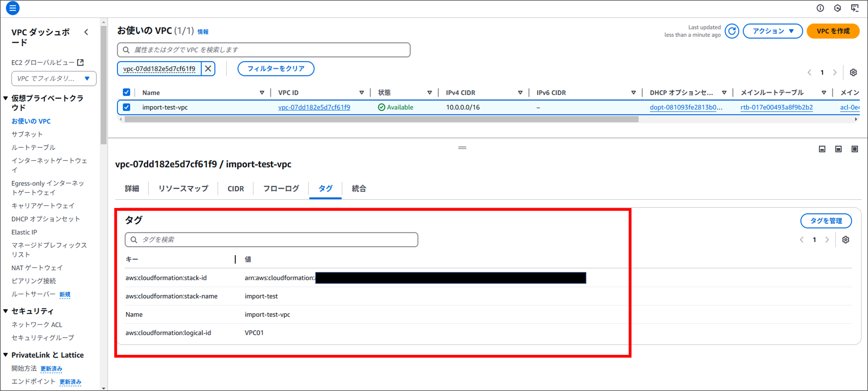Viewport: 868px width, 391px height.
Task: Uncheck the import-test-vpc row checkbox
Action: [126, 107]
